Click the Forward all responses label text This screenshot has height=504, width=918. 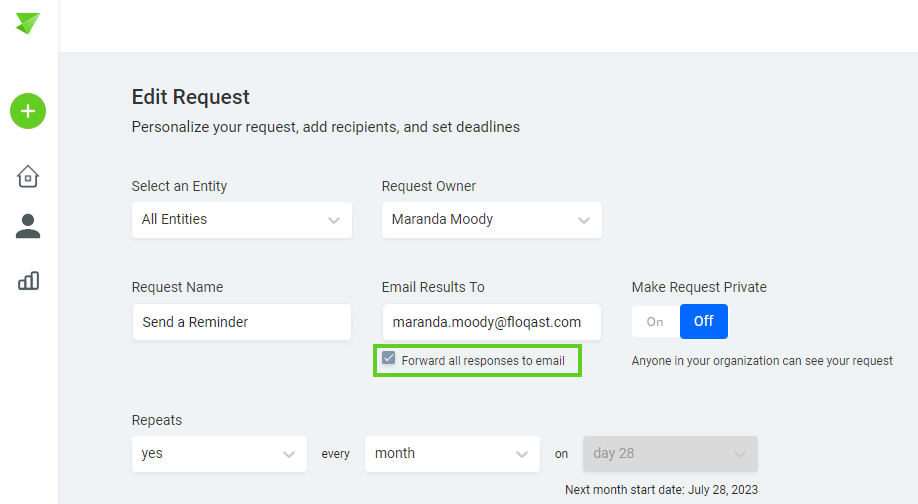point(483,361)
